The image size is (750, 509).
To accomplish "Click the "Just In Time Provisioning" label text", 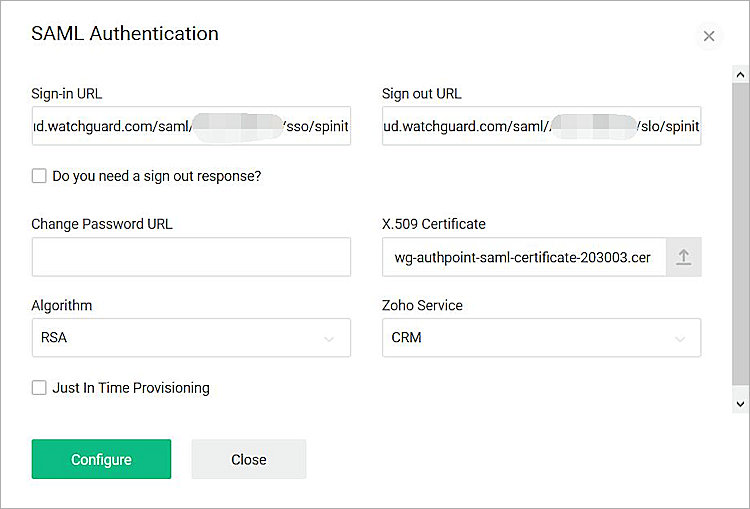I will 131,388.
